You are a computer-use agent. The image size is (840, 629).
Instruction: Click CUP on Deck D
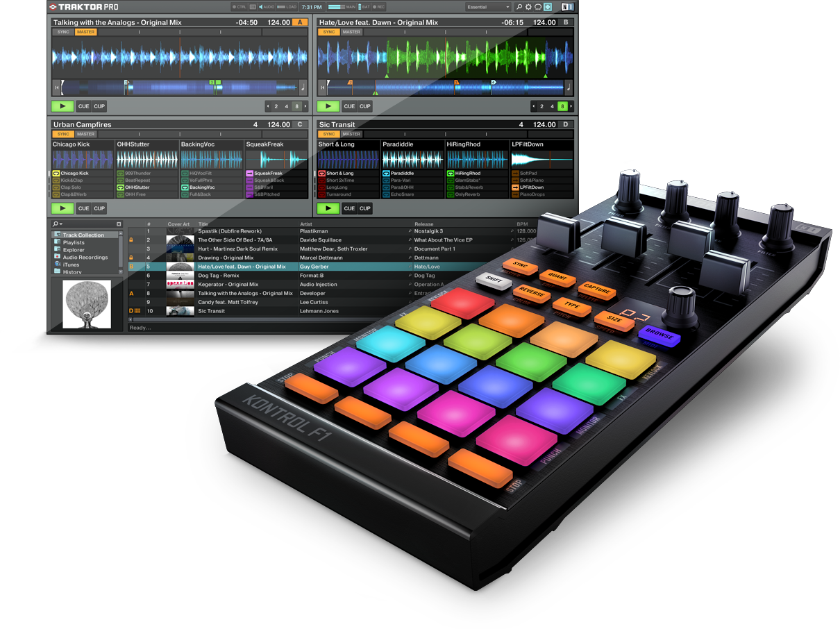pyautogui.click(x=365, y=208)
